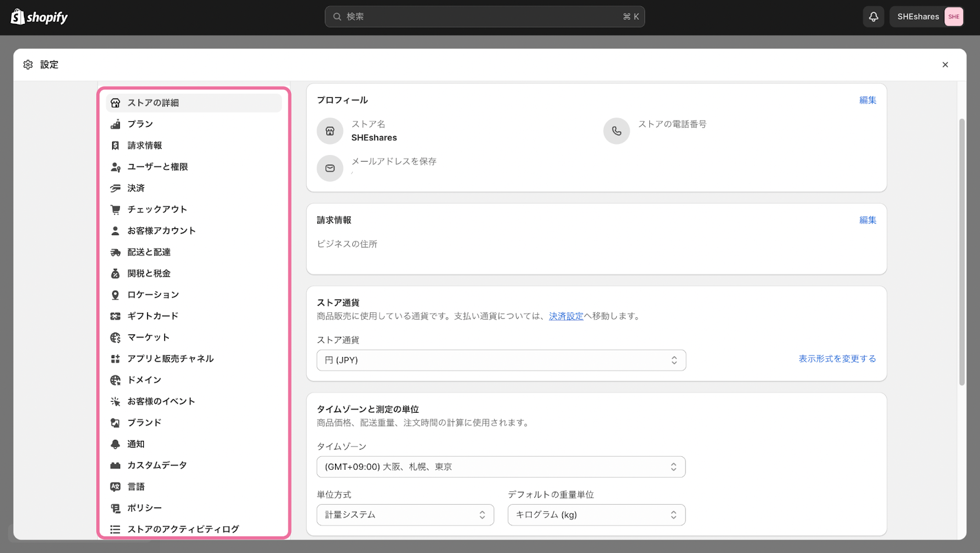Click the store icon beside ストア名
Screen dimensions: 980x553
pos(330,131)
